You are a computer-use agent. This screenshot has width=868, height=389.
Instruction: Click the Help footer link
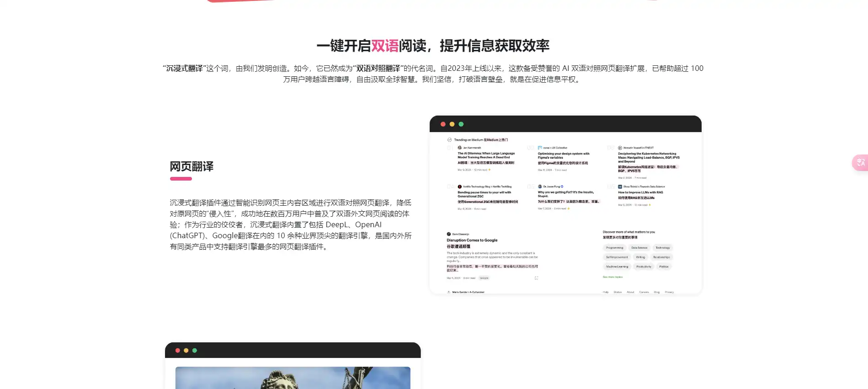pos(606,292)
